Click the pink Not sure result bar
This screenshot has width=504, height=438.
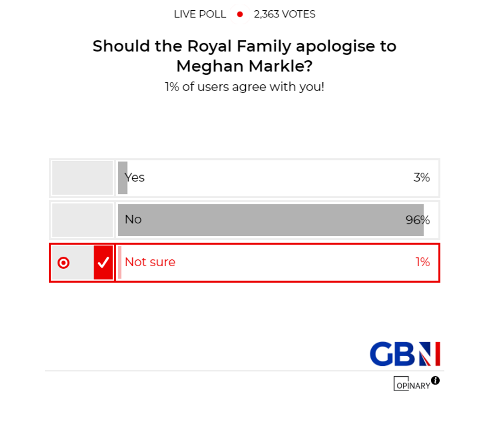pyautogui.click(x=120, y=262)
